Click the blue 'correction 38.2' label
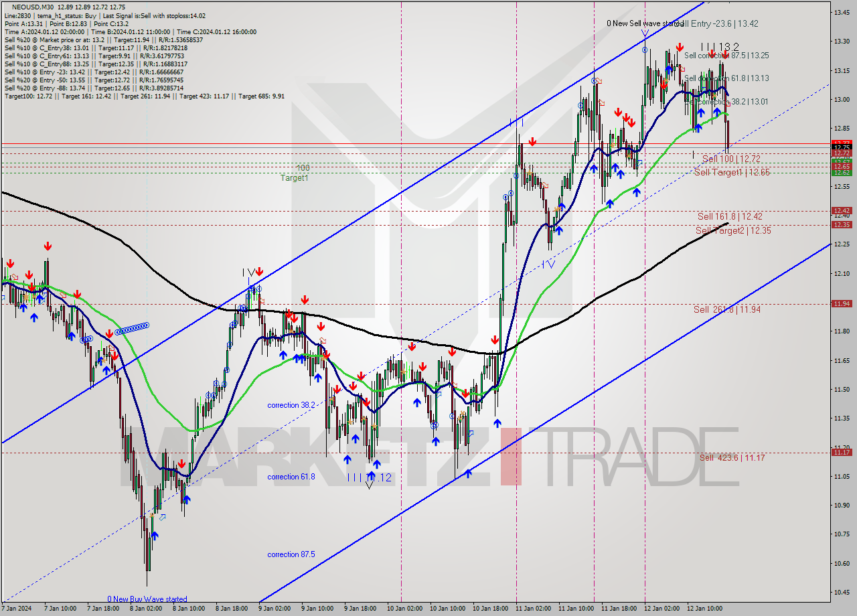Viewport: 857px width, 616px height. coord(291,405)
